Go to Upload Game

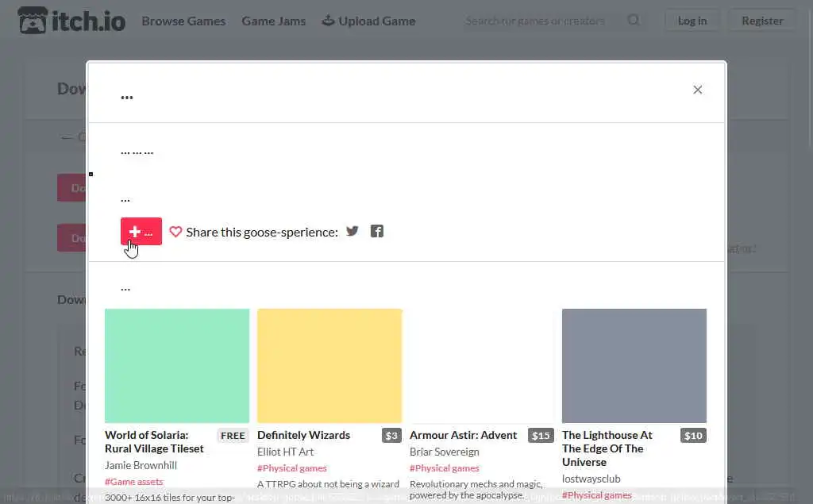point(368,21)
